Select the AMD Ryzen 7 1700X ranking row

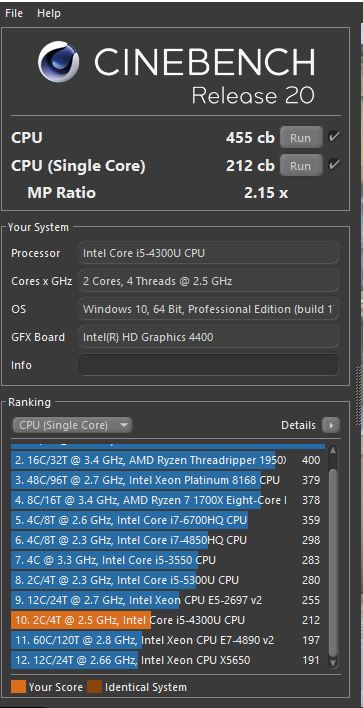click(167, 500)
